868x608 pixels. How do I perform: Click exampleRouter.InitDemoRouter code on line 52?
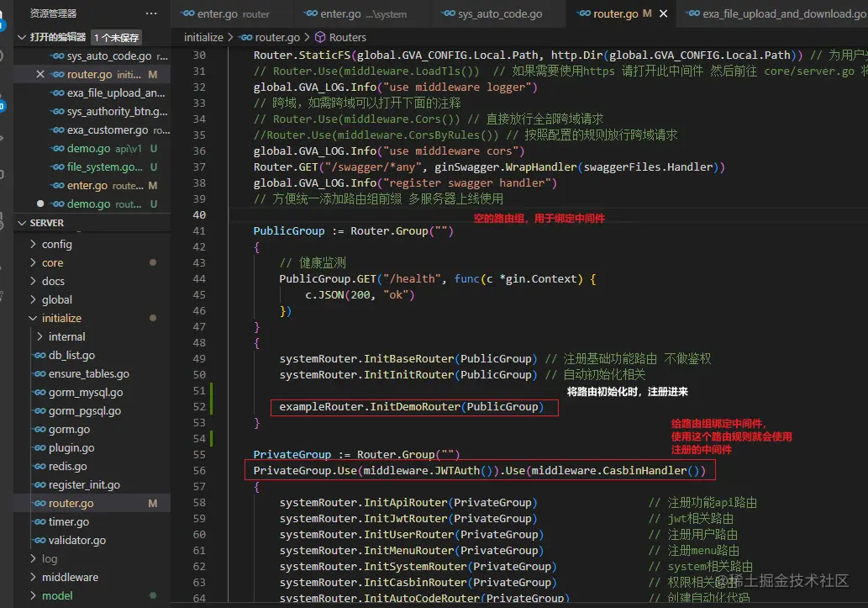tap(369, 406)
